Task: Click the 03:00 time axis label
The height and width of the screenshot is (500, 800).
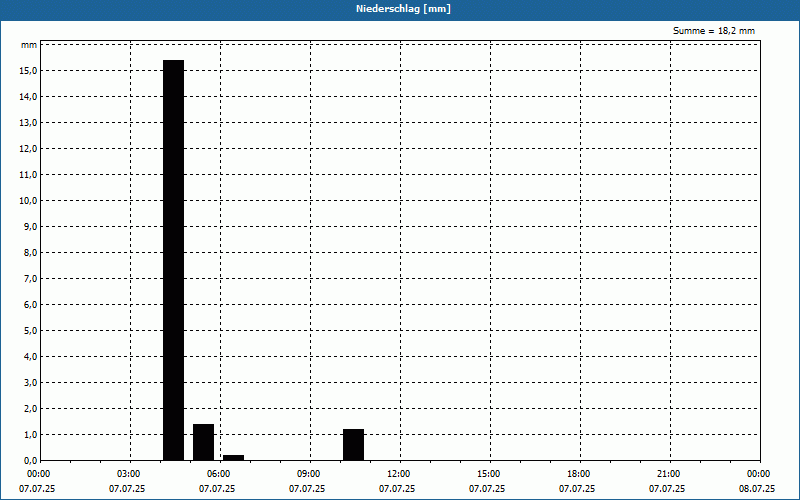Action: pos(129,474)
